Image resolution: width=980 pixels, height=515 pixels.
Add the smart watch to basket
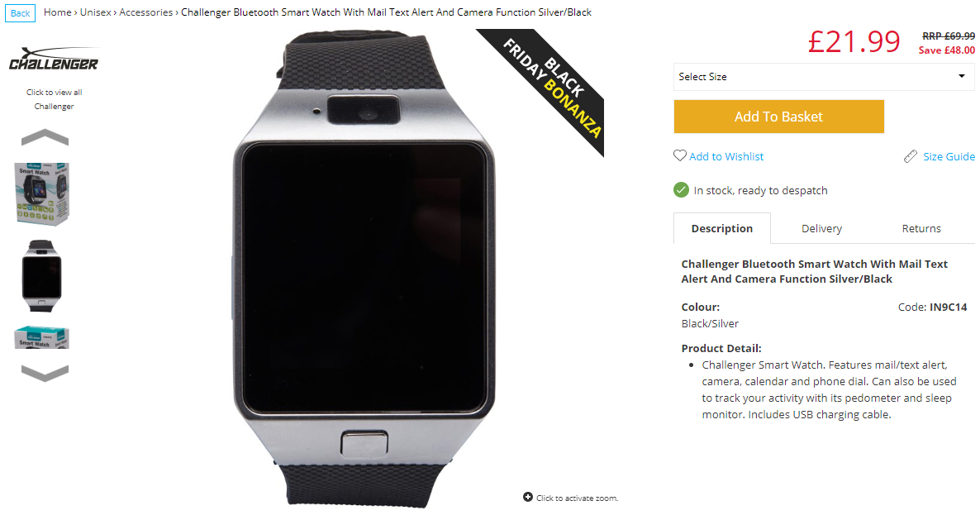(778, 117)
